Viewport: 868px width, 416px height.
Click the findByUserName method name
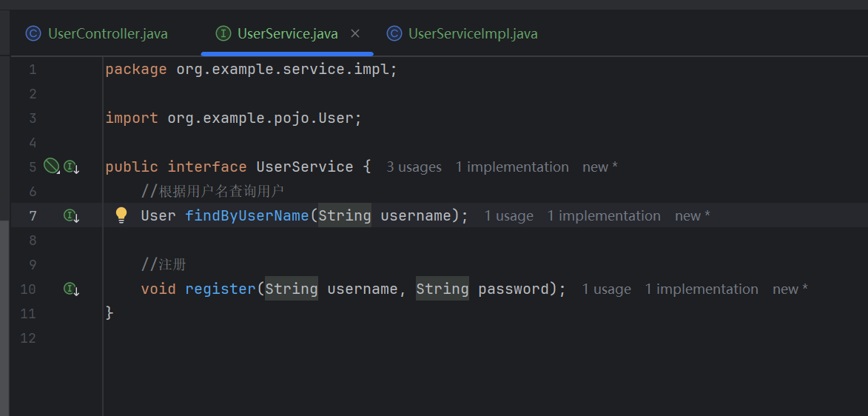tap(247, 215)
